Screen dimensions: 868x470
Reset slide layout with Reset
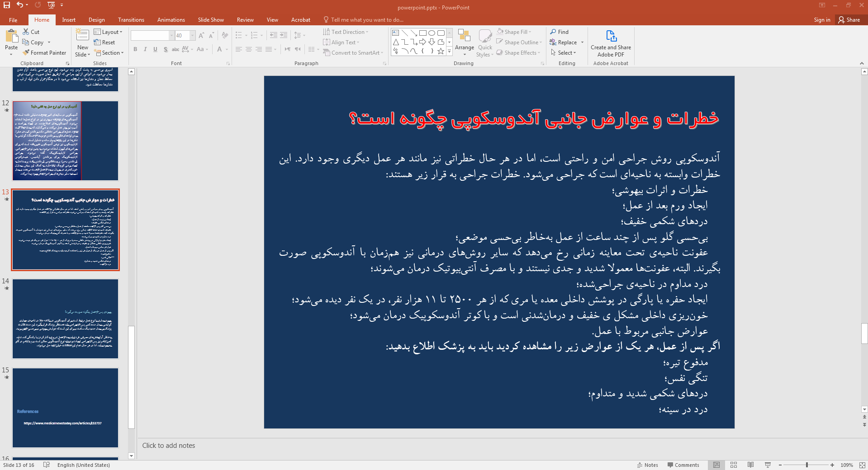104,42
